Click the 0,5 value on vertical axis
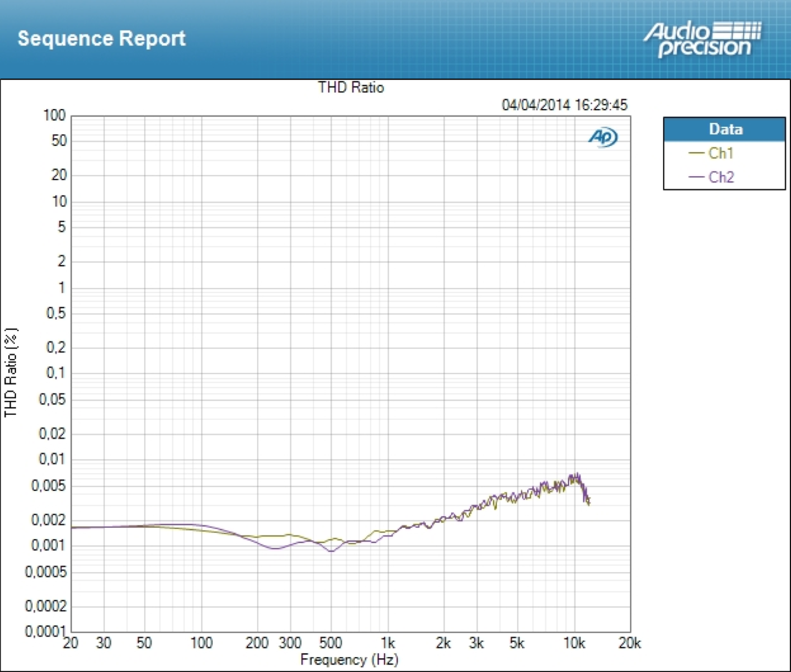This screenshot has height=672, width=791. 56,313
